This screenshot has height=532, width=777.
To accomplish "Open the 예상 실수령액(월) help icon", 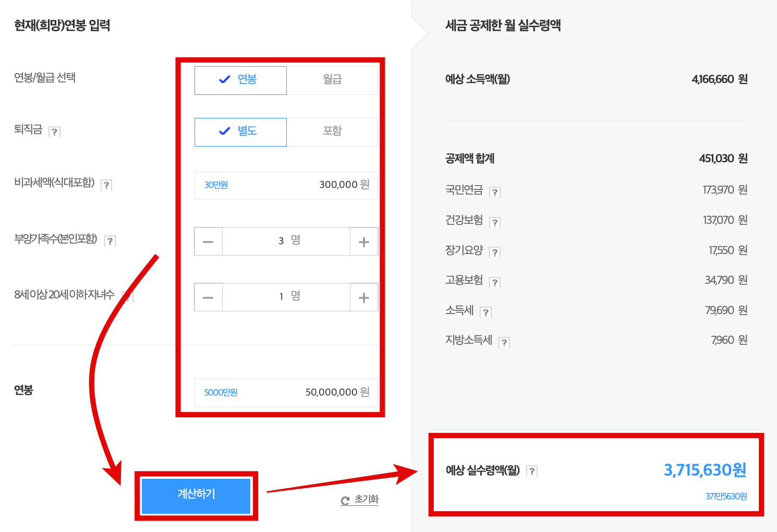I will pos(531,470).
